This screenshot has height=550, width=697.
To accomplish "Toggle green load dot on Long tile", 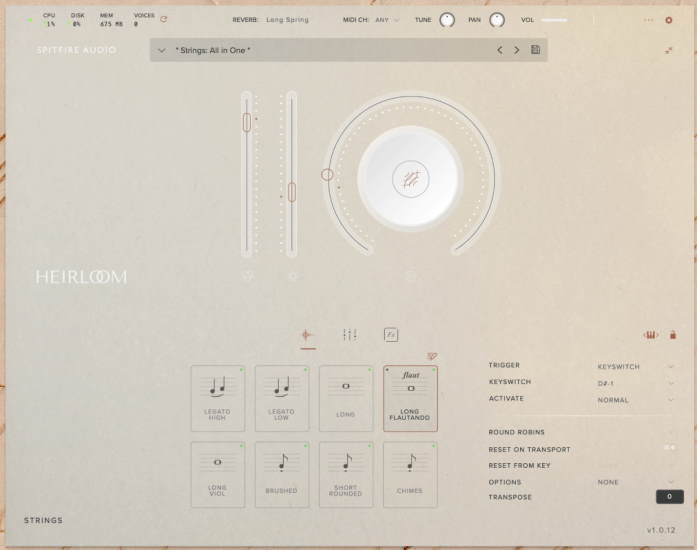I will [x=369, y=369].
